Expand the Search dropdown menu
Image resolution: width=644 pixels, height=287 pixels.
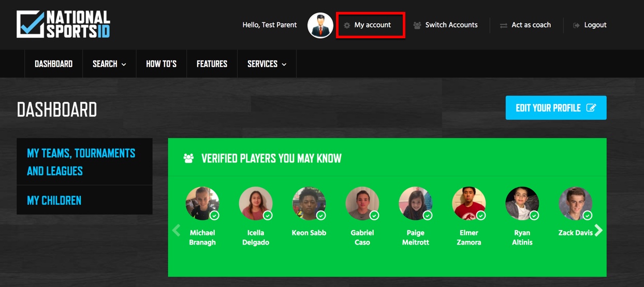(109, 64)
